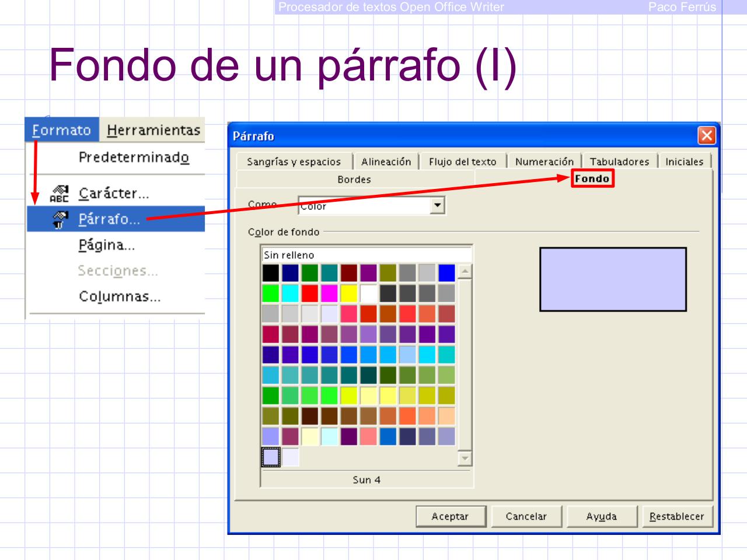Close the Párrafo dialog with red X
The image size is (747, 560).
click(x=708, y=134)
